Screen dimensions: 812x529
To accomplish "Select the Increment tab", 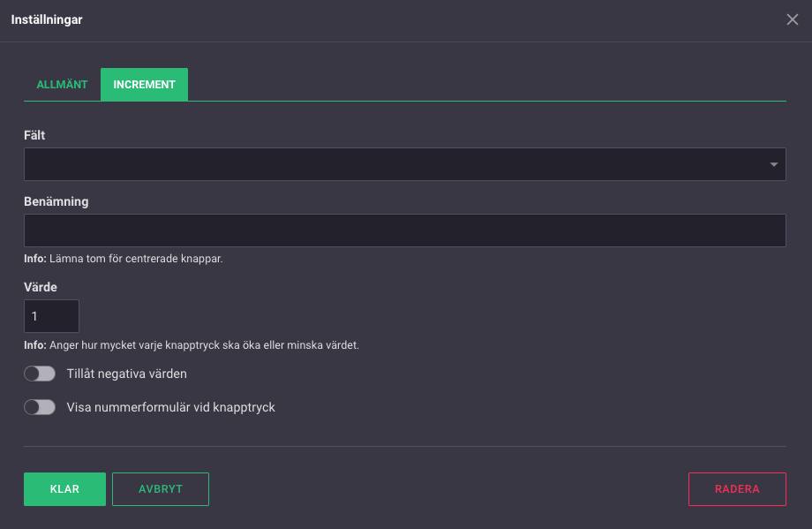I will coord(144,85).
